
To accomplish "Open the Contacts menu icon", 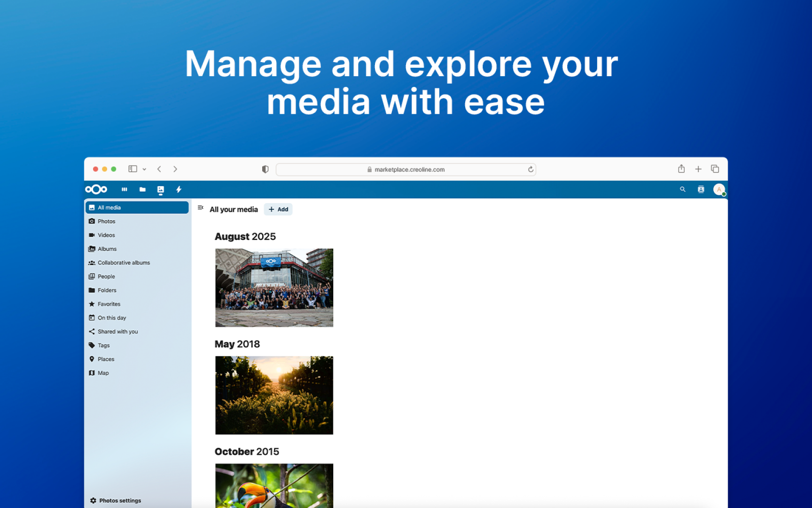I will point(701,190).
